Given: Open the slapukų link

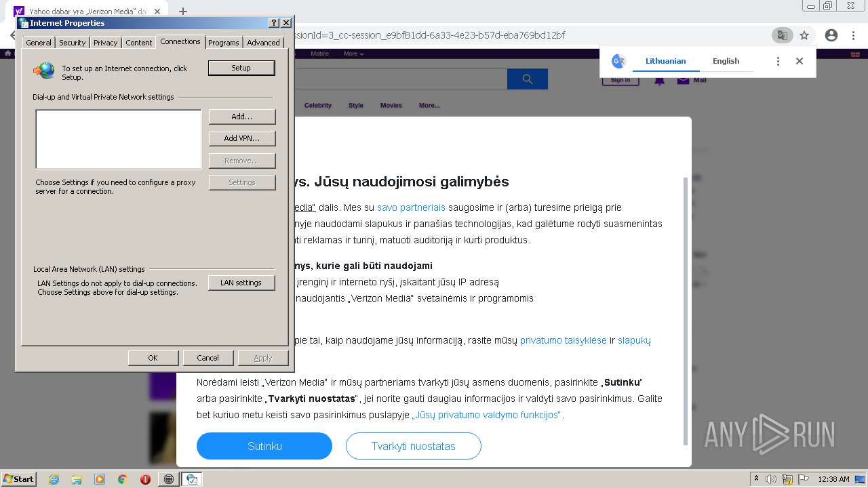Looking at the screenshot, I should 634,340.
